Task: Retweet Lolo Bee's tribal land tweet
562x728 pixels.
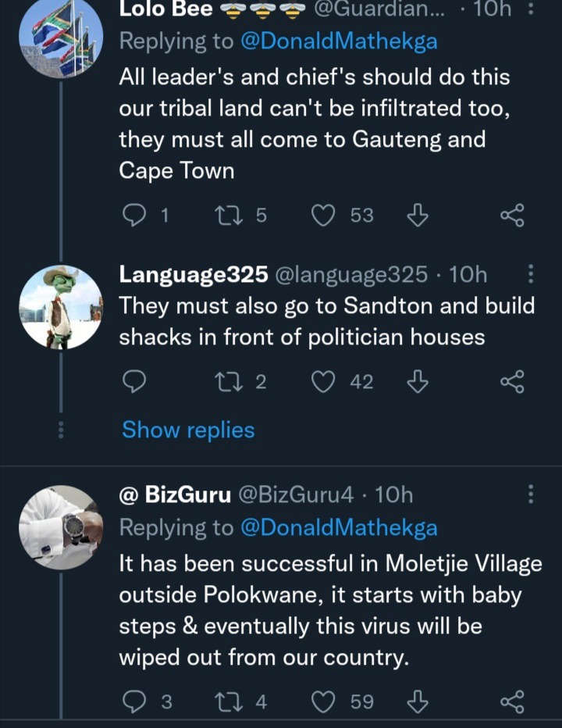Action: tap(229, 216)
